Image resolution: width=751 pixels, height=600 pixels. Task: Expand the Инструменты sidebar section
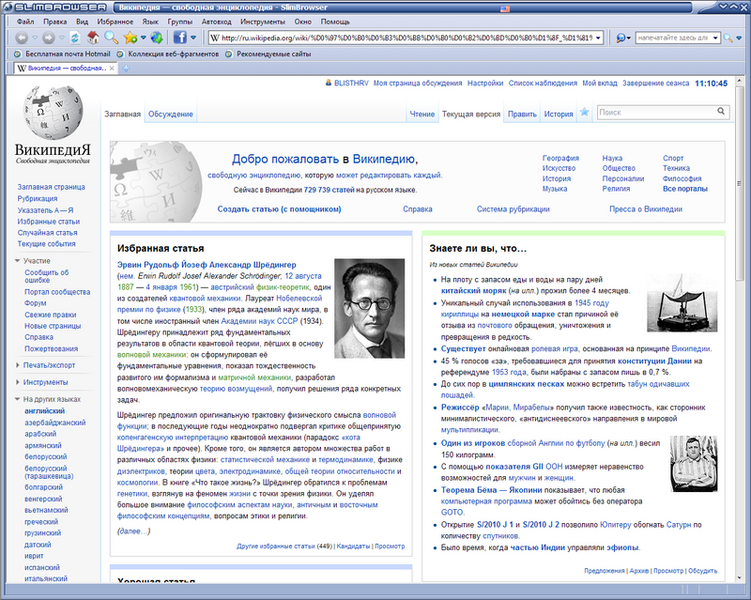click(x=17, y=382)
